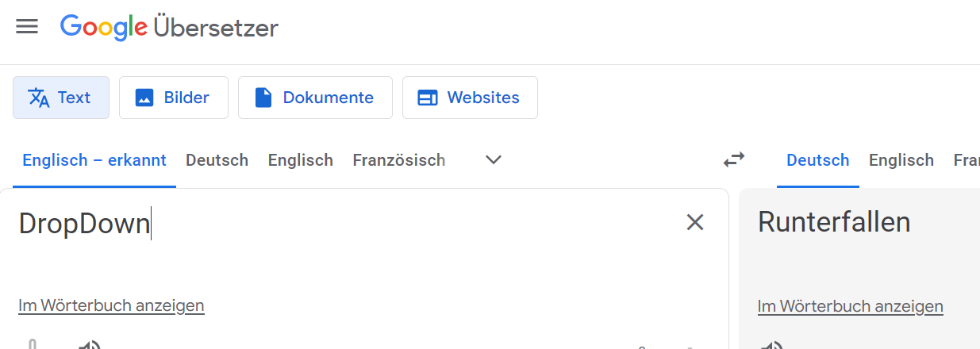Click the Google Übersetzer logo

click(169, 28)
